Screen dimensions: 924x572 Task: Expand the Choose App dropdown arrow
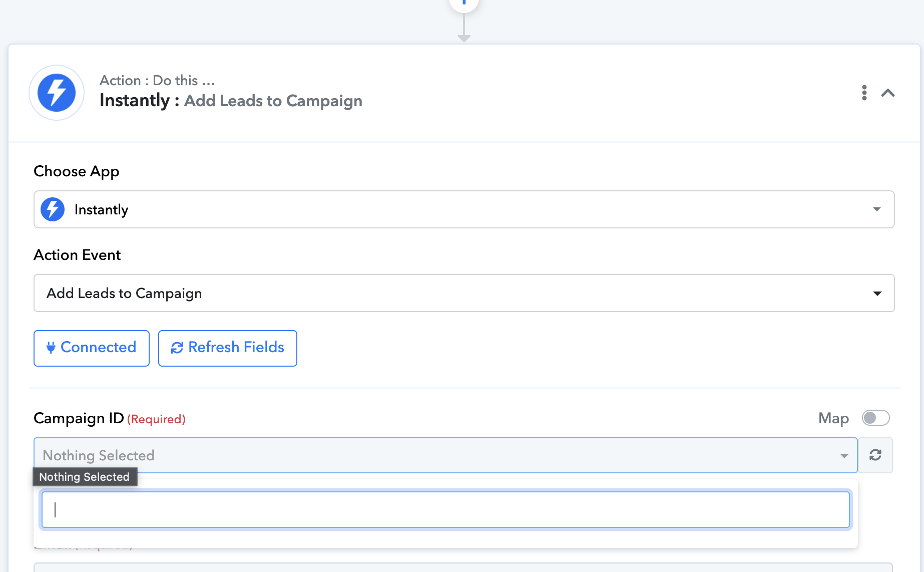point(877,209)
